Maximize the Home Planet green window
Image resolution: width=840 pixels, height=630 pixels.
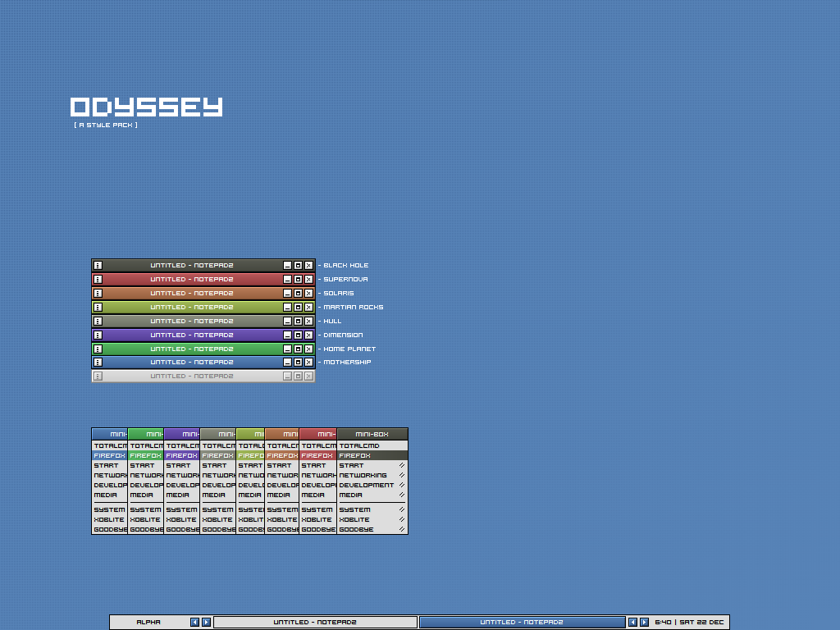pos(298,349)
